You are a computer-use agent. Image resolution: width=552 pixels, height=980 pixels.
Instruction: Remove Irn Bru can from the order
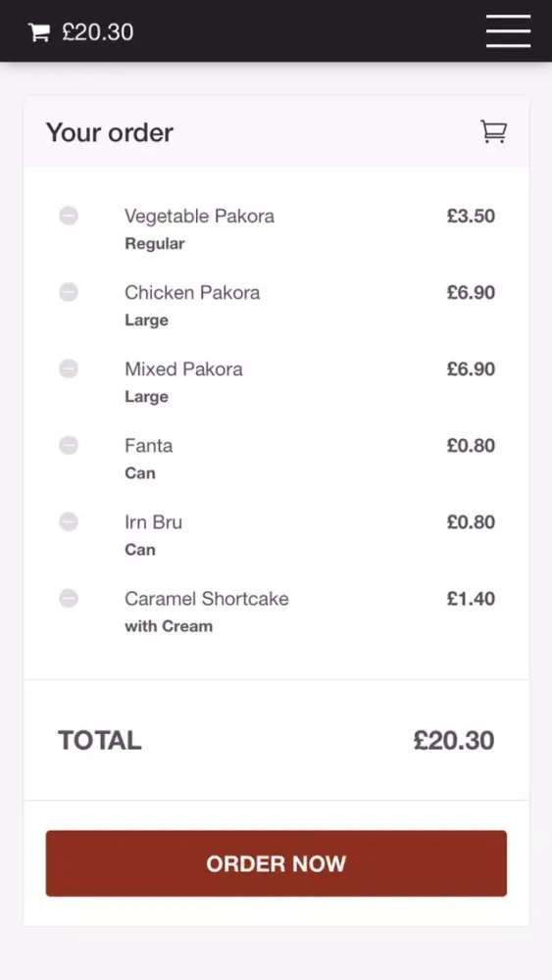tap(69, 522)
